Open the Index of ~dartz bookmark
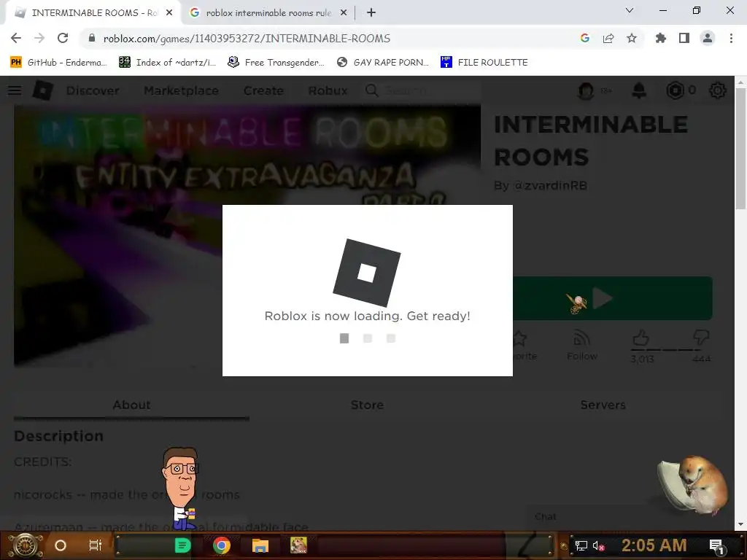This screenshot has width=747, height=560. 168,63
